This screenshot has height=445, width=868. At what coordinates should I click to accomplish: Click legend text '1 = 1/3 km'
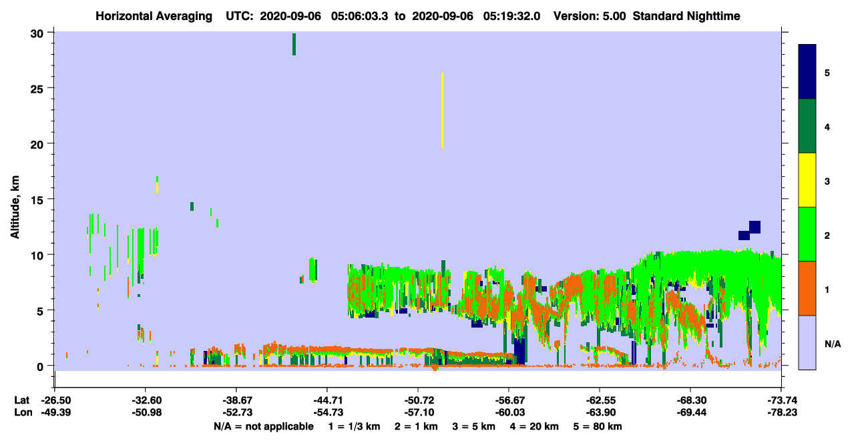click(353, 426)
